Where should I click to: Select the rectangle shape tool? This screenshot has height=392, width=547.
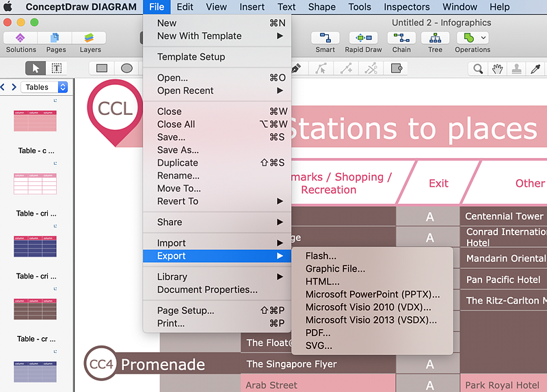102,68
